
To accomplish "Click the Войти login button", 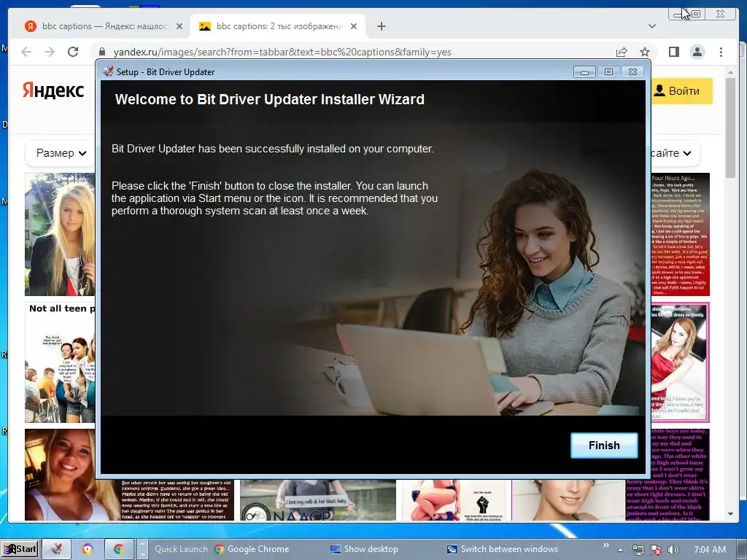I will (681, 90).
